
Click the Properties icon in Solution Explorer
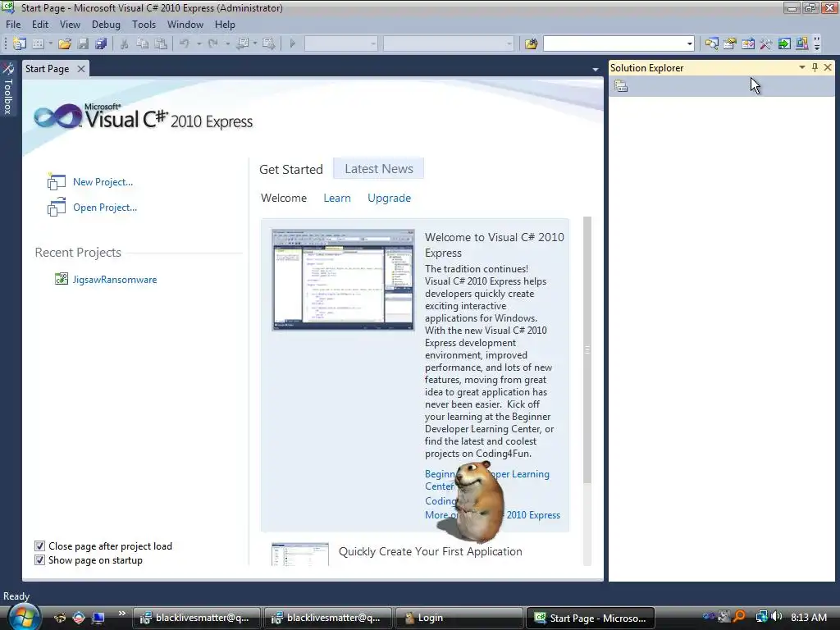tap(621, 86)
